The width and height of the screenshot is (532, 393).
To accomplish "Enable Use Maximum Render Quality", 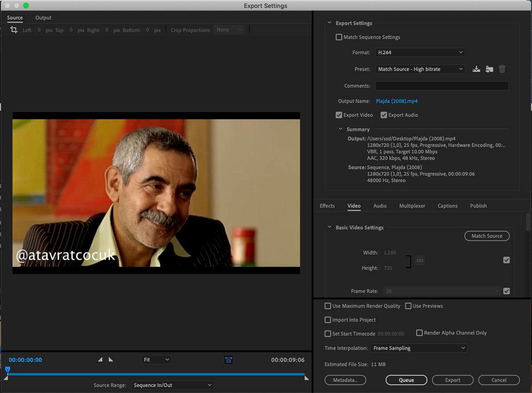I will 328,306.
